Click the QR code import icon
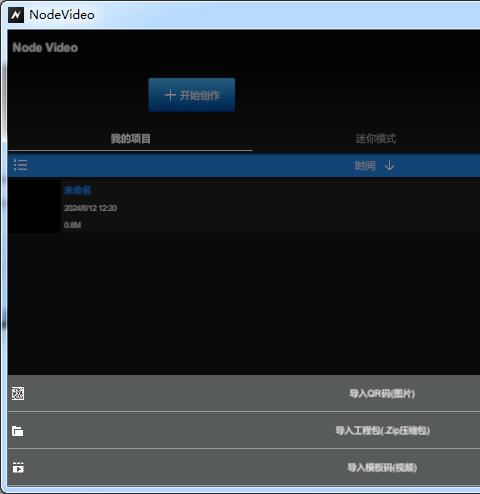The image size is (480, 494). click(x=18, y=393)
